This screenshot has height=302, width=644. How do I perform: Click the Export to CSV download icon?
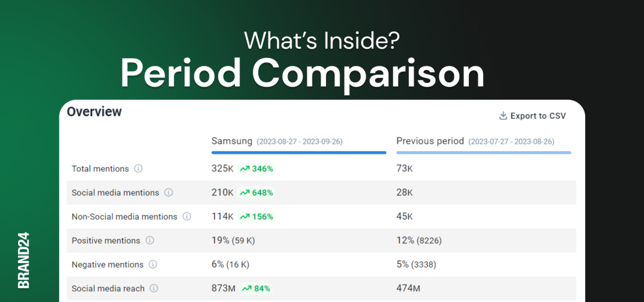(x=503, y=116)
